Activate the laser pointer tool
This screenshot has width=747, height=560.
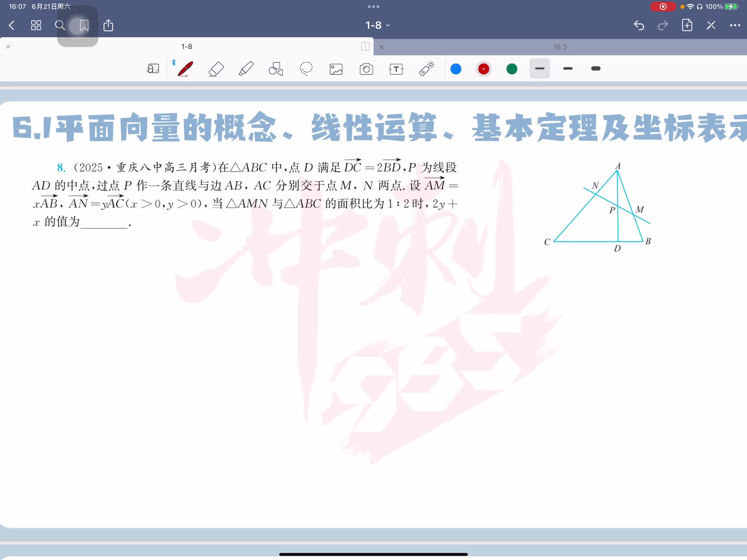click(x=426, y=69)
